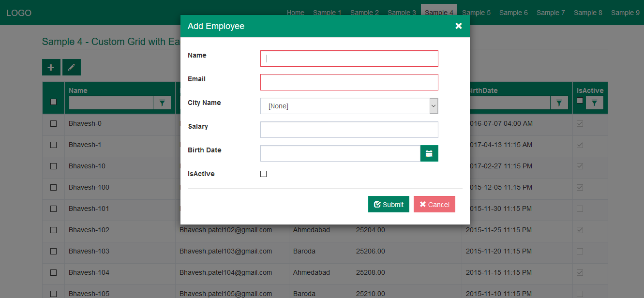Click the pencil edit icon button
Viewport: 644px width, 298px height.
pos(72,67)
